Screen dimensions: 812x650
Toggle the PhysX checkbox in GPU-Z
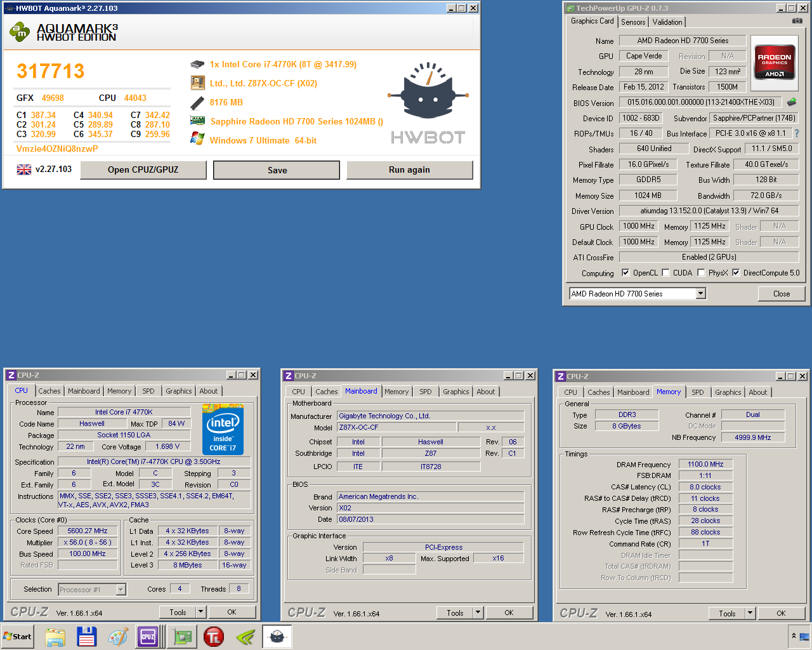point(701,273)
